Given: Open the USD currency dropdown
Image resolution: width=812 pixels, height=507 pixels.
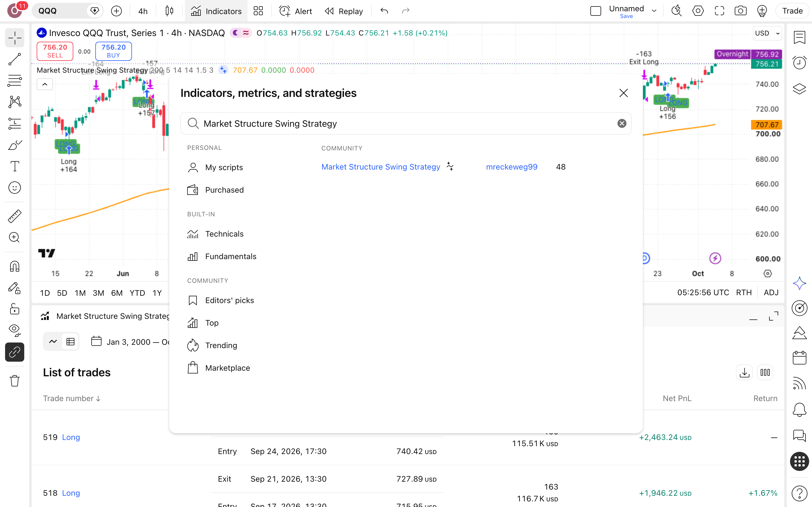Looking at the screenshot, I should pos(767,33).
